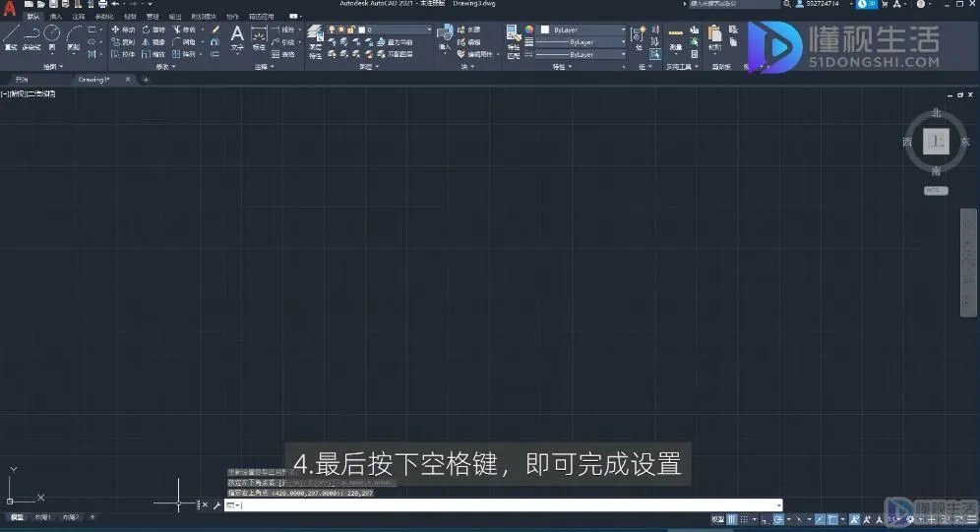
Task: Open the Dimension tool (标注)
Action: coord(259,37)
